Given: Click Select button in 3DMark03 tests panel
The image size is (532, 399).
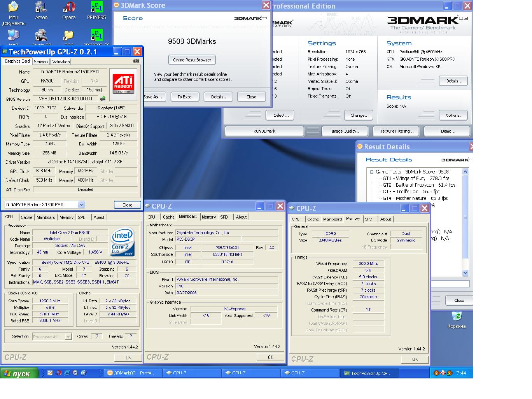Looking at the screenshot, I should 280,115.
